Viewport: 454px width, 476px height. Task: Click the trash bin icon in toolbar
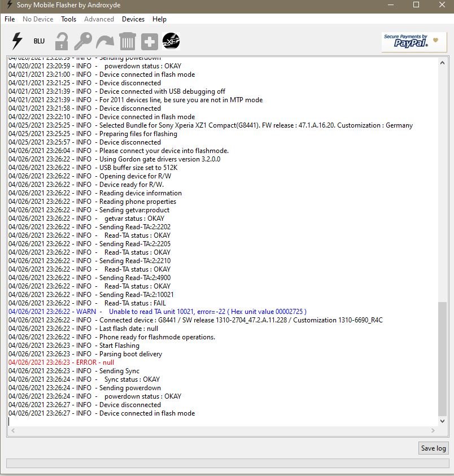[x=127, y=41]
